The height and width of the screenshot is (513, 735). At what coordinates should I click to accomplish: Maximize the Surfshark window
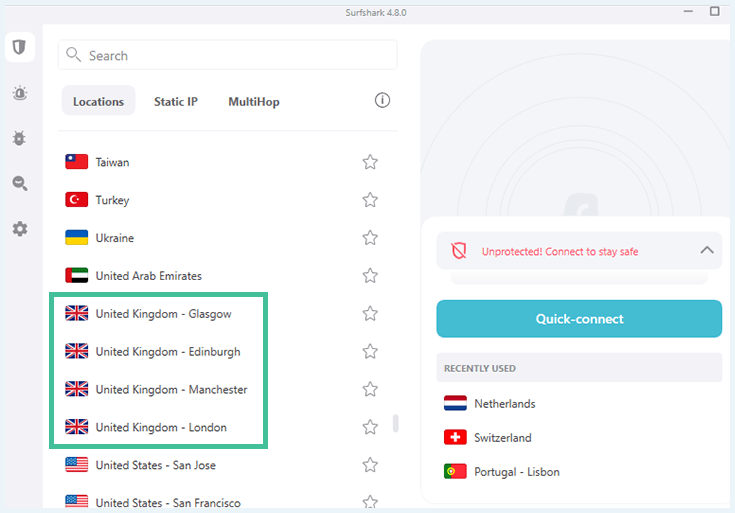pyautogui.click(x=714, y=11)
